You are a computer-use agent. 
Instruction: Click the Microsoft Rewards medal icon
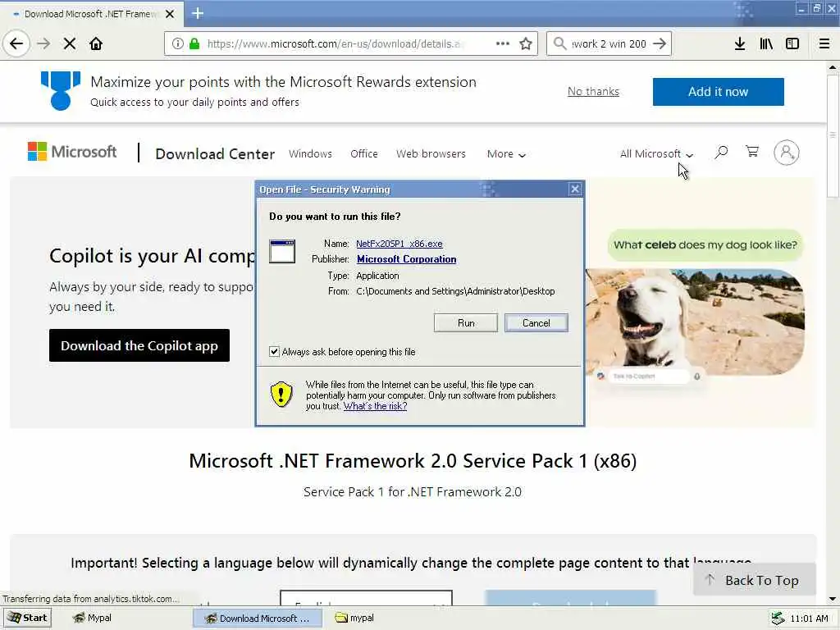tap(61, 90)
